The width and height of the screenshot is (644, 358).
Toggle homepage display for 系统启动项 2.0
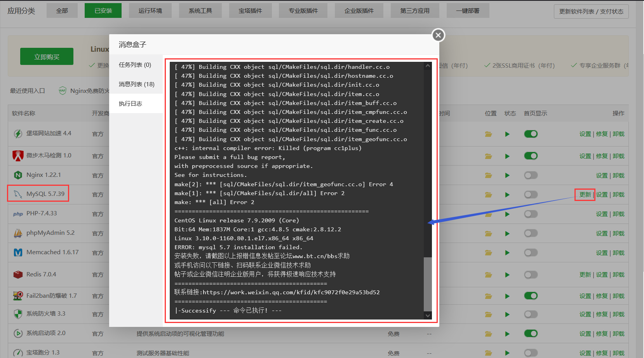click(x=531, y=334)
